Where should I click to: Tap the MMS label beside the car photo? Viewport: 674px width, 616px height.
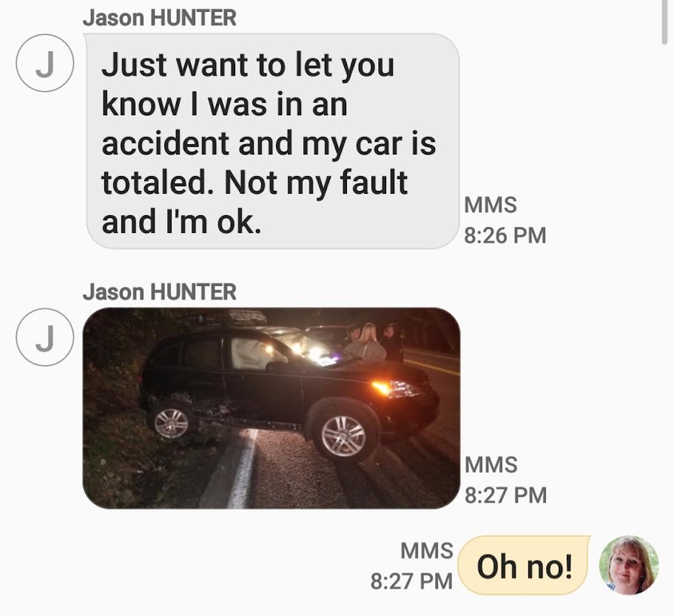click(491, 465)
